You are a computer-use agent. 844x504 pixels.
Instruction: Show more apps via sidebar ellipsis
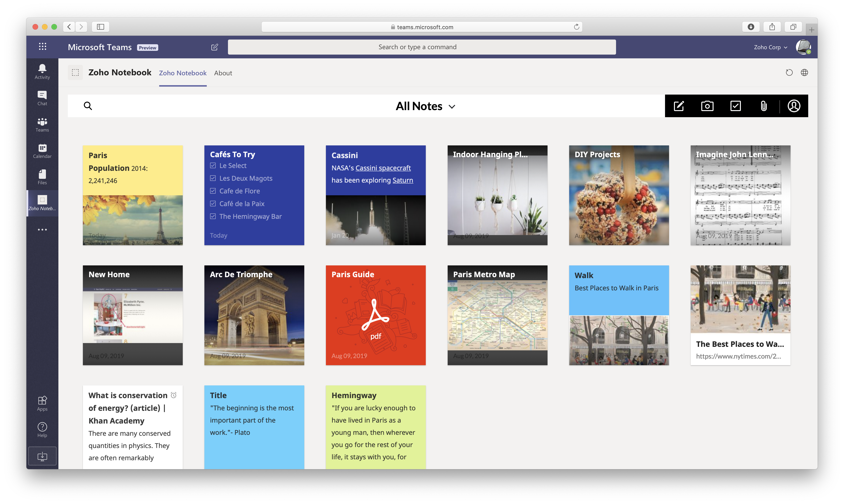pyautogui.click(x=42, y=230)
